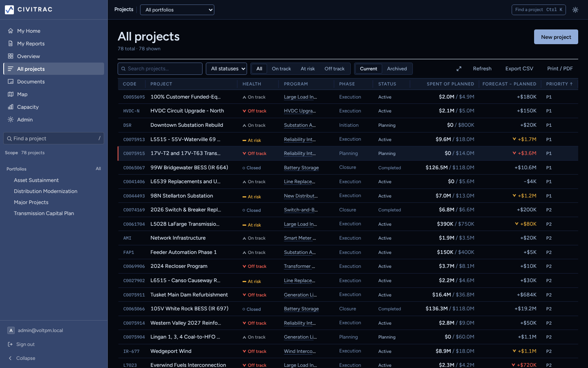This screenshot has height=368, width=588.
Task: Sort by the Priority column header
Action: click(x=559, y=84)
